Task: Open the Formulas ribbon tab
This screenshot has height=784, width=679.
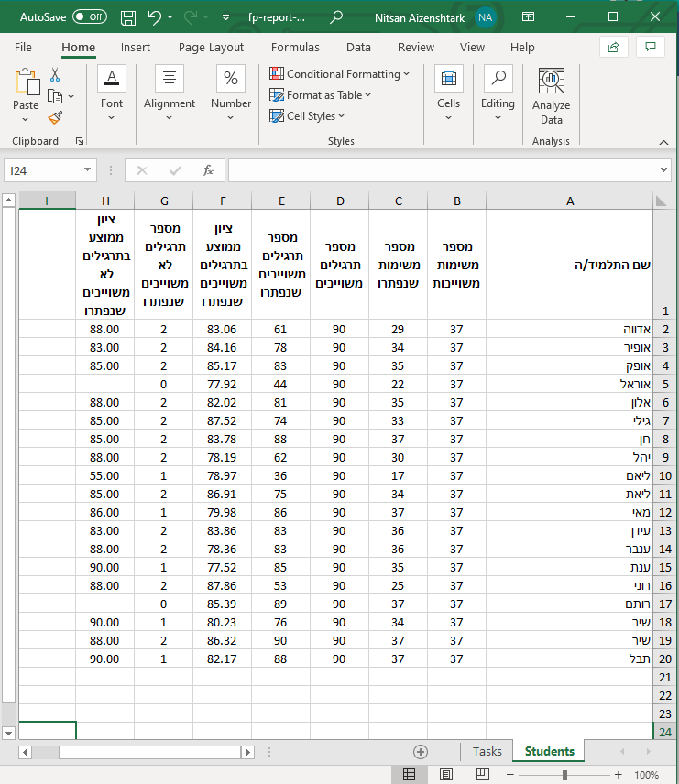Action: pos(295,48)
